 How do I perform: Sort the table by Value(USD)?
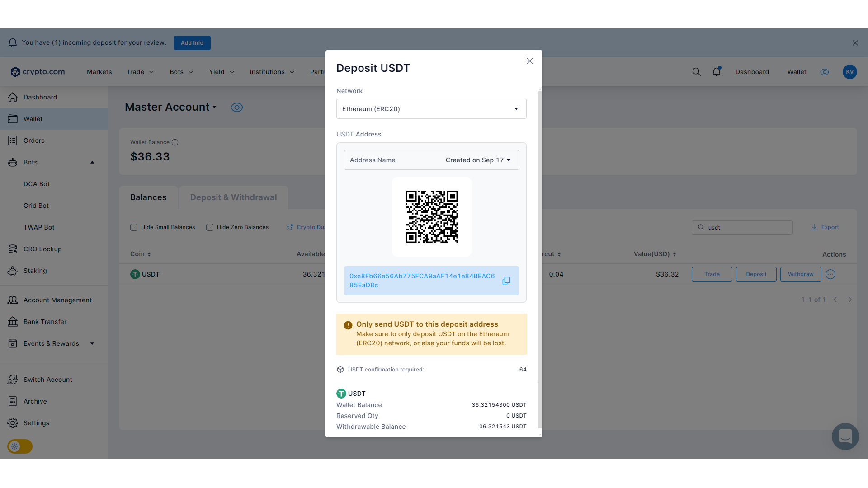[x=655, y=254]
